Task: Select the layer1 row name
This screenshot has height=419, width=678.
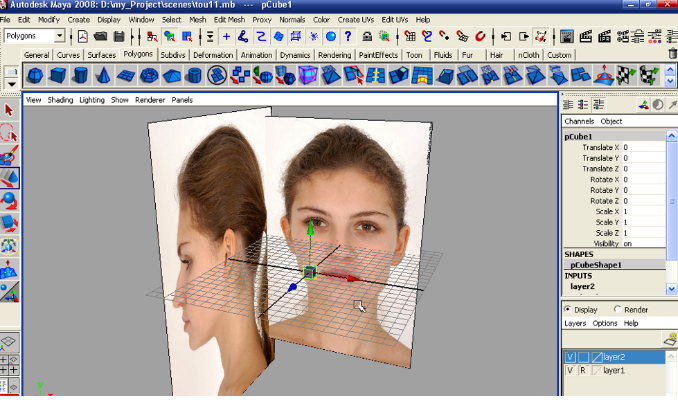Action: point(614,371)
